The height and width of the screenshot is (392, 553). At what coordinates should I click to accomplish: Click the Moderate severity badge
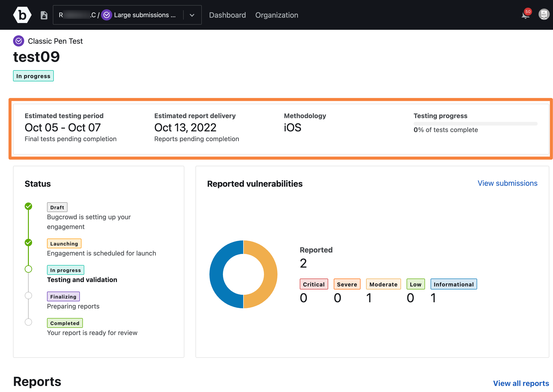coord(383,284)
